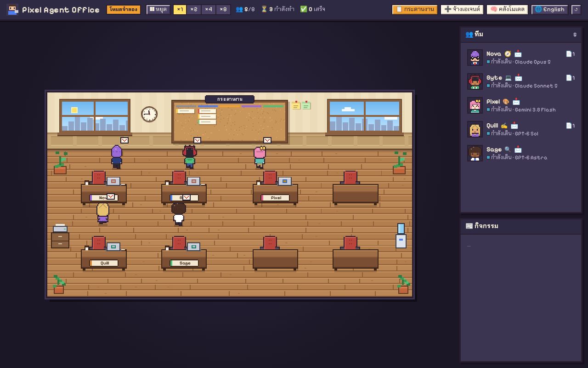Select ×4 speed
The width and height of the screenshot is (588, 368).
click(209, 10)
